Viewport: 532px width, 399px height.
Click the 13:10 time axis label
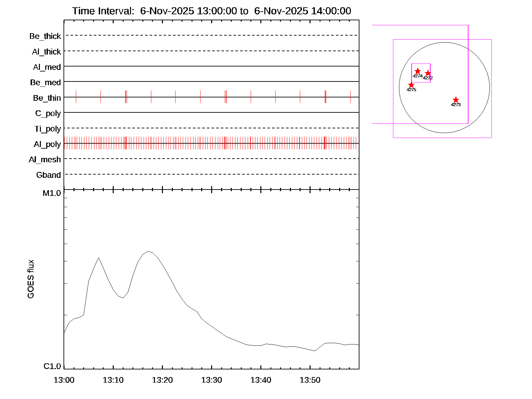113,380
